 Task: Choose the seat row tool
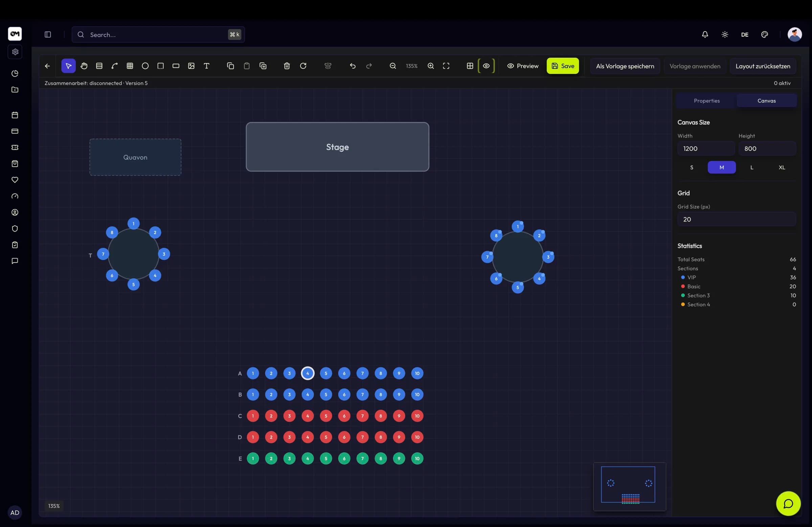(99, 66)
